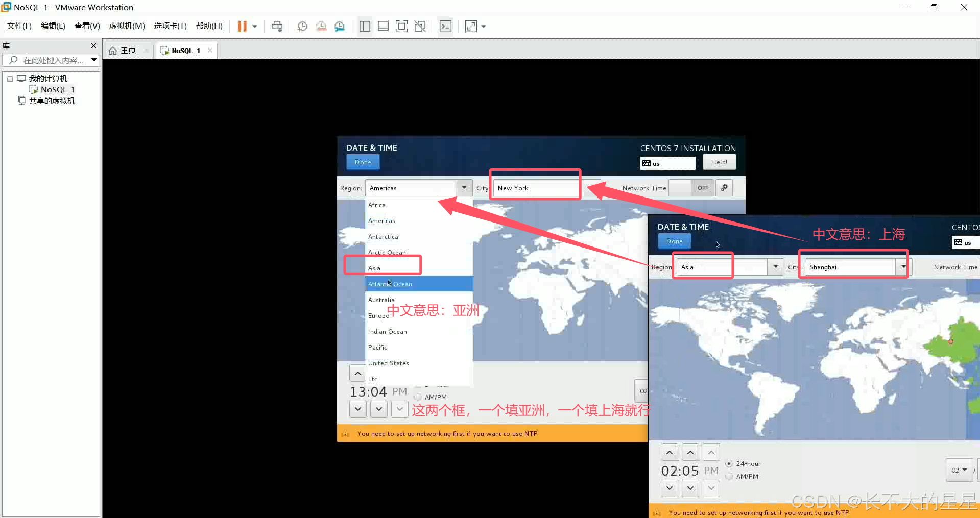Open the dropdown arrow beside stretch display icon
This screenshot has width=980, height=518.
tap(484, 27)
